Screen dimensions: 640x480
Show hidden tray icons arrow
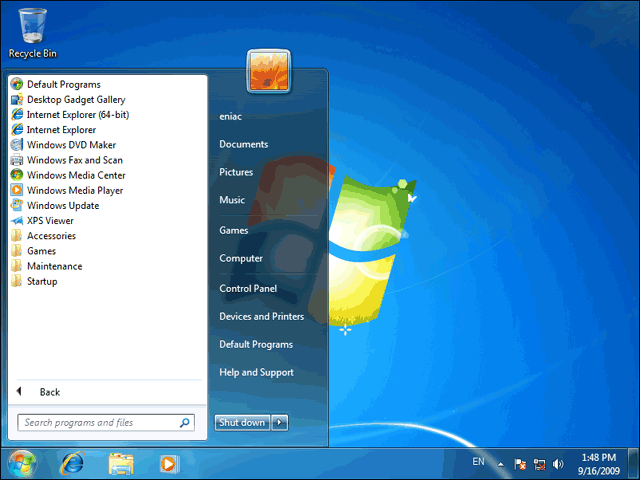pyautogui.click(x=500, y=464)
